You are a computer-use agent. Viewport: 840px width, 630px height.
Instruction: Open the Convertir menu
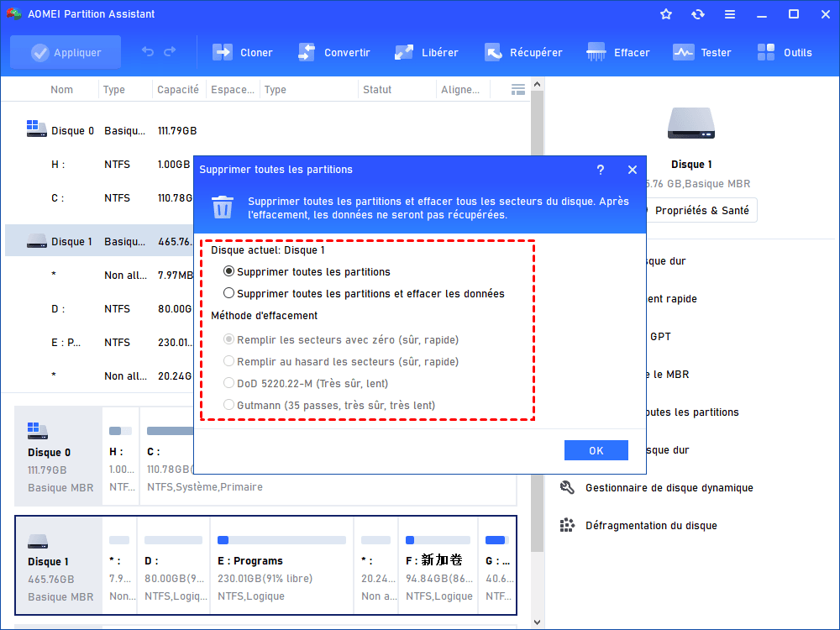[x=333, y=52]
